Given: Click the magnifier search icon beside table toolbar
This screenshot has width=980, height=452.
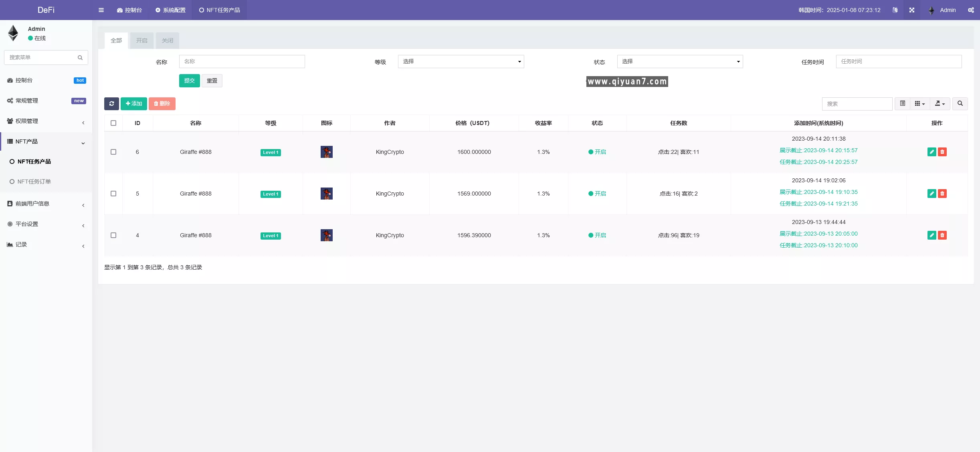Looking at the screenshot, I should click(960, 104).
